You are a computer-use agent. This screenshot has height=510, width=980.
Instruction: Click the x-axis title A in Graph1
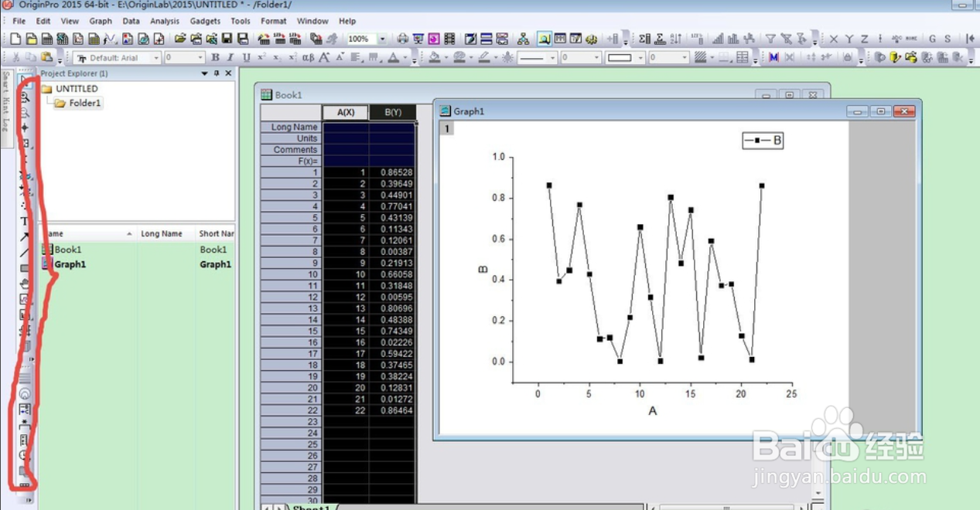[x=652, y=411]
